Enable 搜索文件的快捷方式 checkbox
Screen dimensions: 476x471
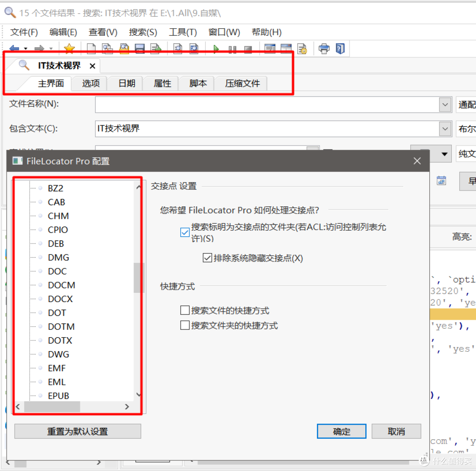185,310
